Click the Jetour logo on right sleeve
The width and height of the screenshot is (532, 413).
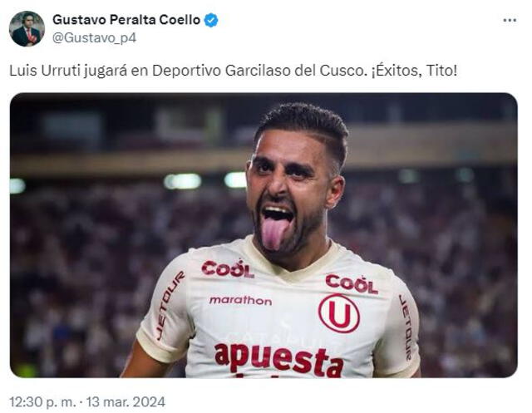pos(405,327)
